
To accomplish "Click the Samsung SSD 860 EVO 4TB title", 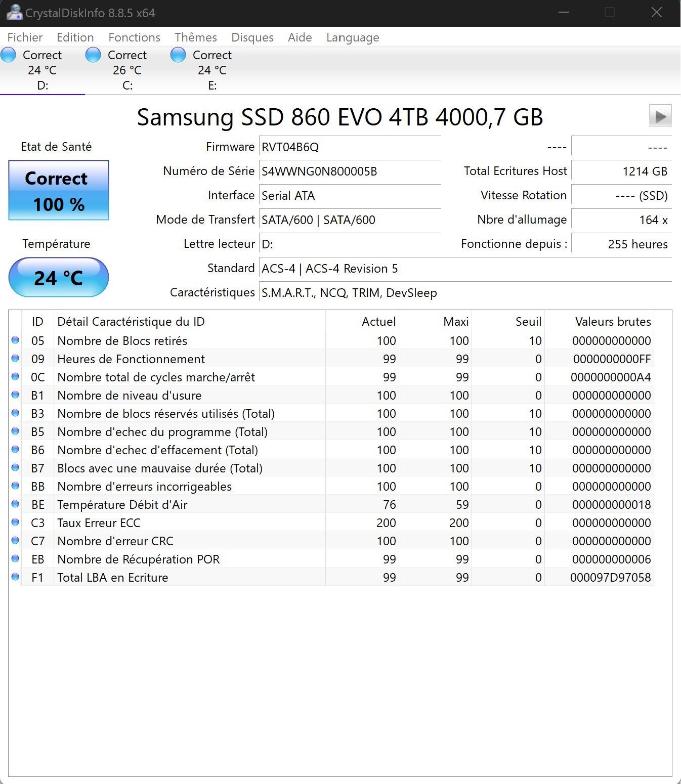I will click(339, 117).
